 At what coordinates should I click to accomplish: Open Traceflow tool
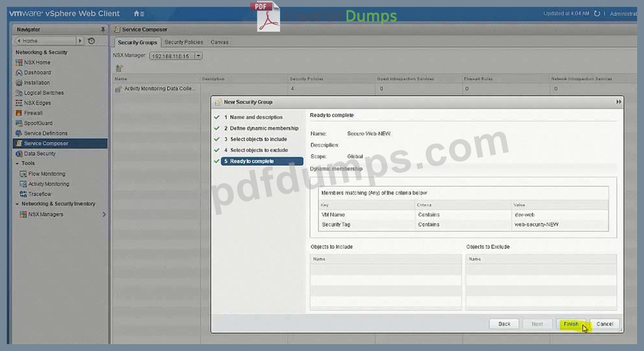coord(39,194)
